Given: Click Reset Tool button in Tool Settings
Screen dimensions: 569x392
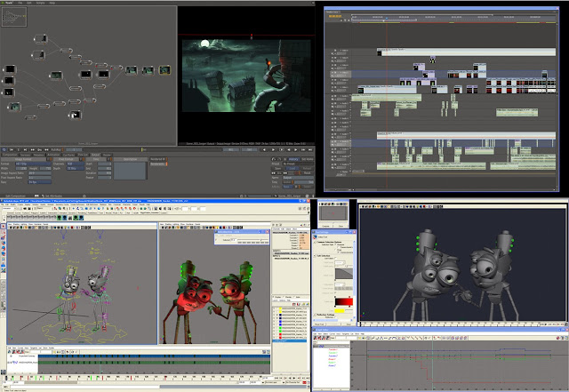Looking at the screenshot, I should click(x=319, y=324).
